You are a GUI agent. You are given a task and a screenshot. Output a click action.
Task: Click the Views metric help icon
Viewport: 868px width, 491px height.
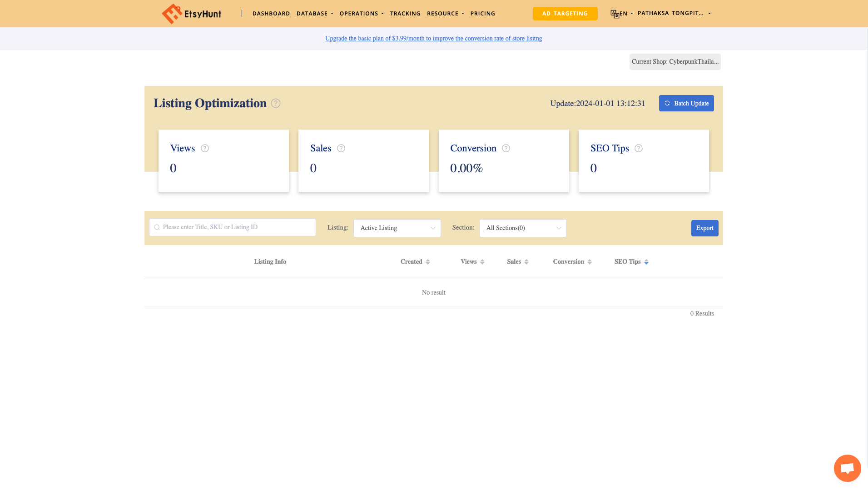204,148
